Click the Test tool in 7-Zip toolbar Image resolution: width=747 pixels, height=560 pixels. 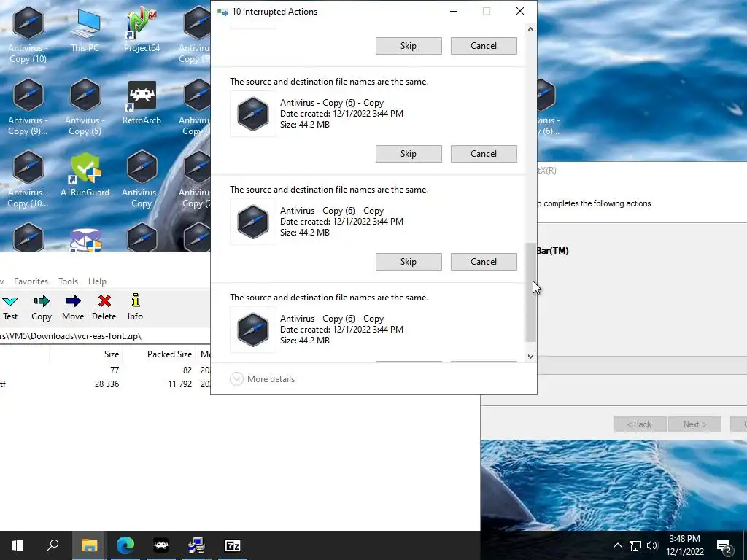tap(10, 307)
